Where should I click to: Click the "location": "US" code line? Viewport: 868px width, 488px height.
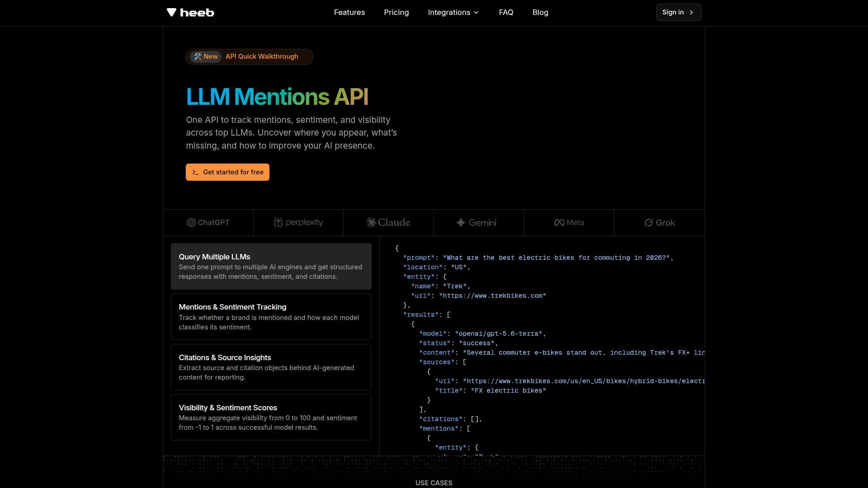437,267
